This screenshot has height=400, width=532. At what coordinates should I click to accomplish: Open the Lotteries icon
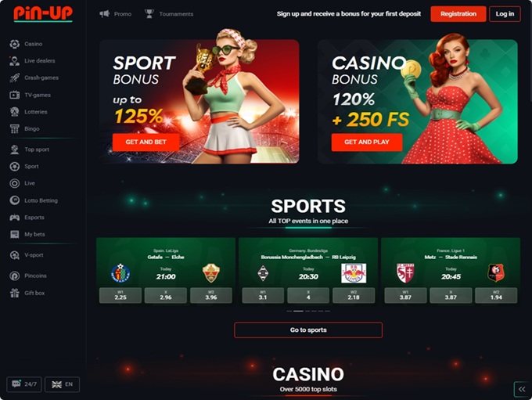click(15, 112)
